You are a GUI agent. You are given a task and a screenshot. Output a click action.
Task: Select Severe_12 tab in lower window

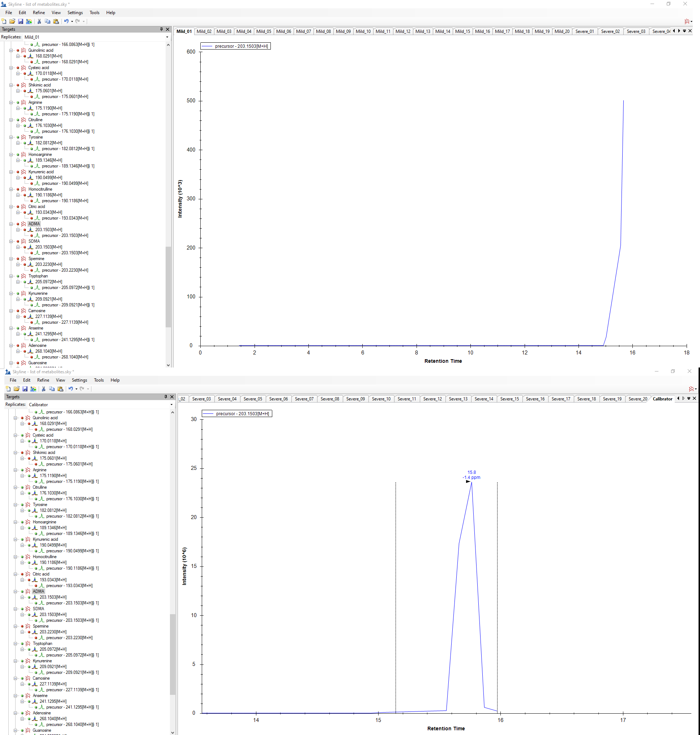[432, 399]
